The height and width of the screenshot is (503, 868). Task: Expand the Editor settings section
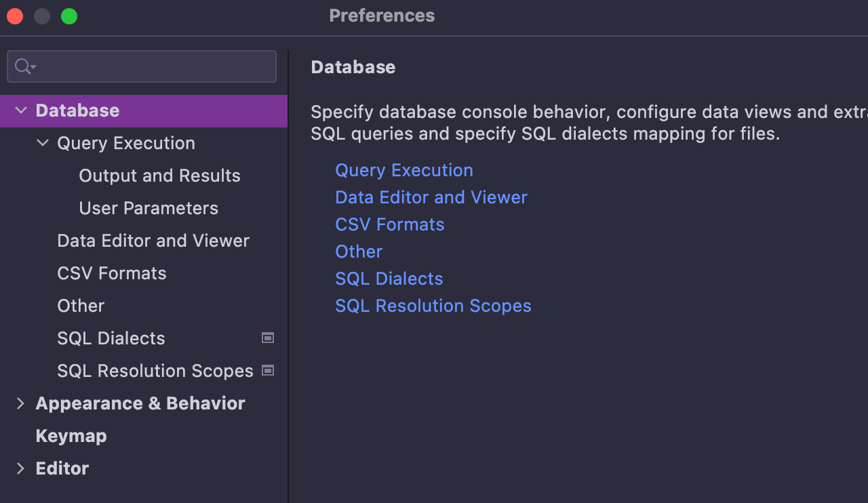(20, 468)
